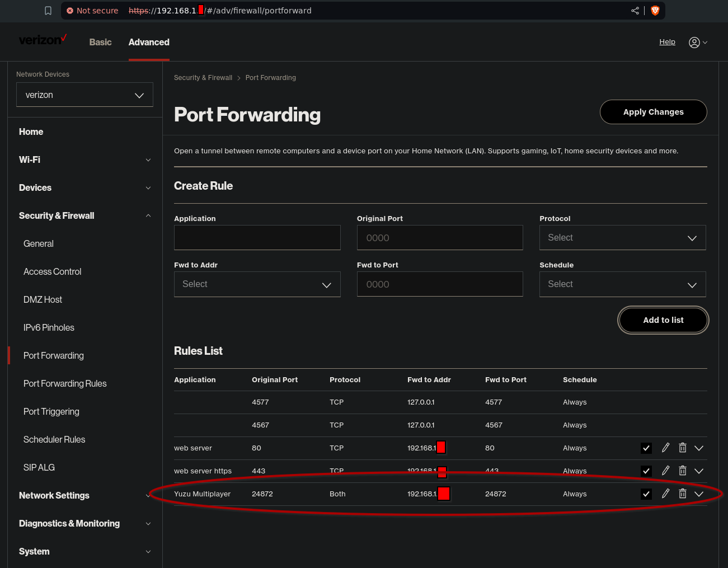Image resolution: width=728 pixels, height=568 pixels.
Task: Open the Brave Shields lion icon
Action: coord(655,11)
